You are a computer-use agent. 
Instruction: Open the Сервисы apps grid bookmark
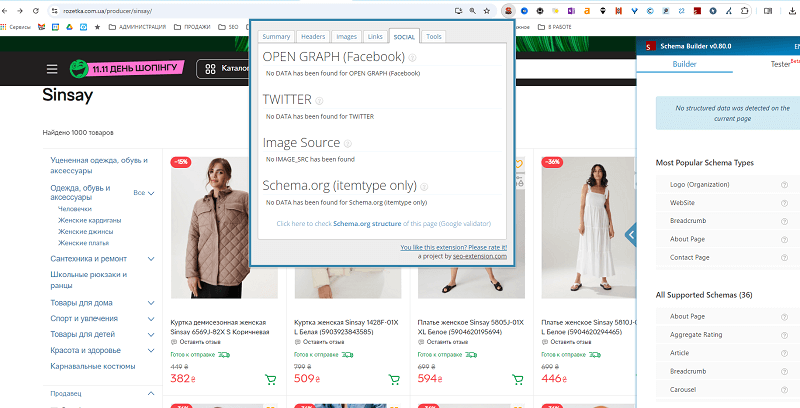(x=17, y=27)
